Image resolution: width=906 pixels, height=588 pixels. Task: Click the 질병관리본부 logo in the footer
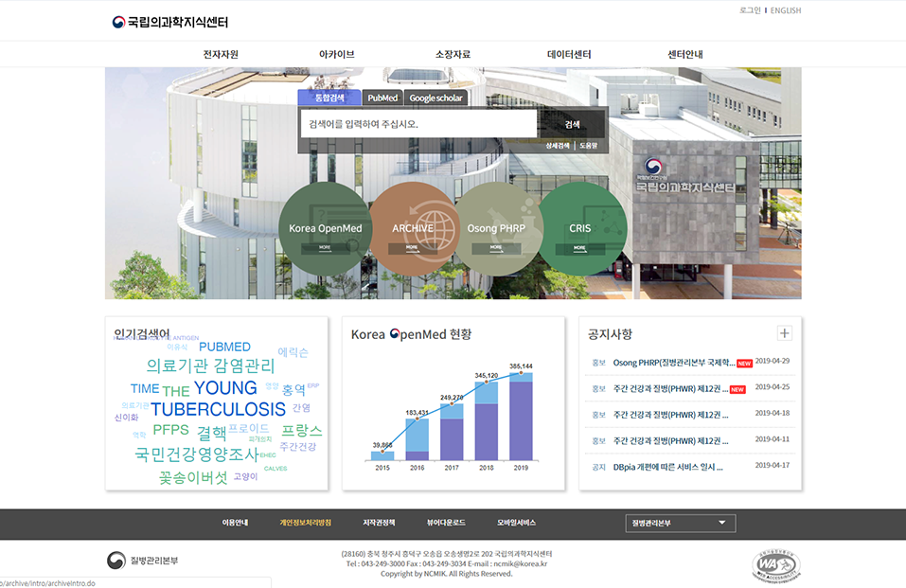143,561
